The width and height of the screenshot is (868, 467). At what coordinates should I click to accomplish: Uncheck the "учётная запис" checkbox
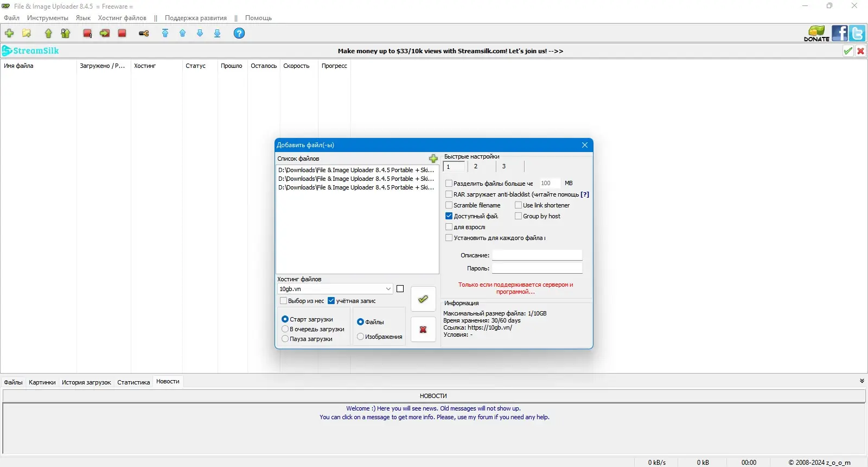[x=331, y=301]
